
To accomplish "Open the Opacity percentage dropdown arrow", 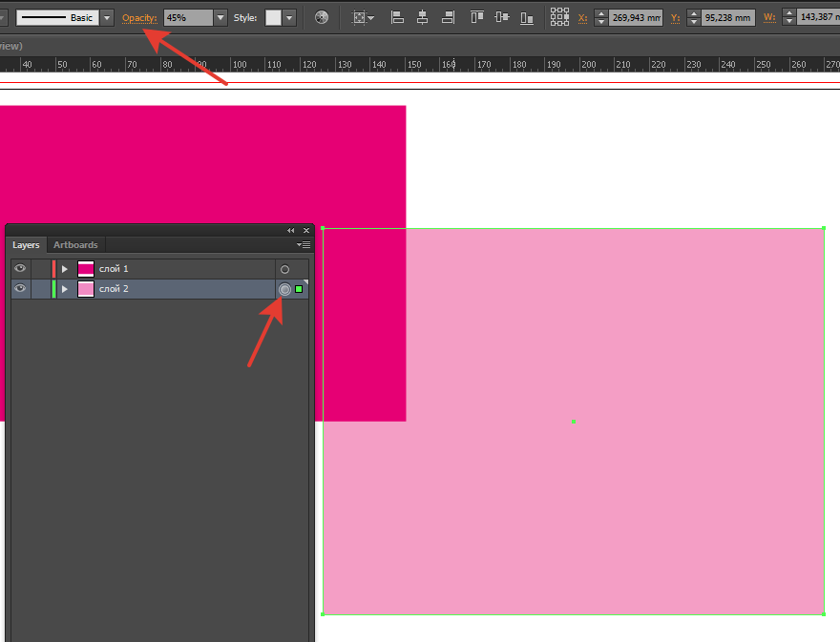I will click(220, 18).
